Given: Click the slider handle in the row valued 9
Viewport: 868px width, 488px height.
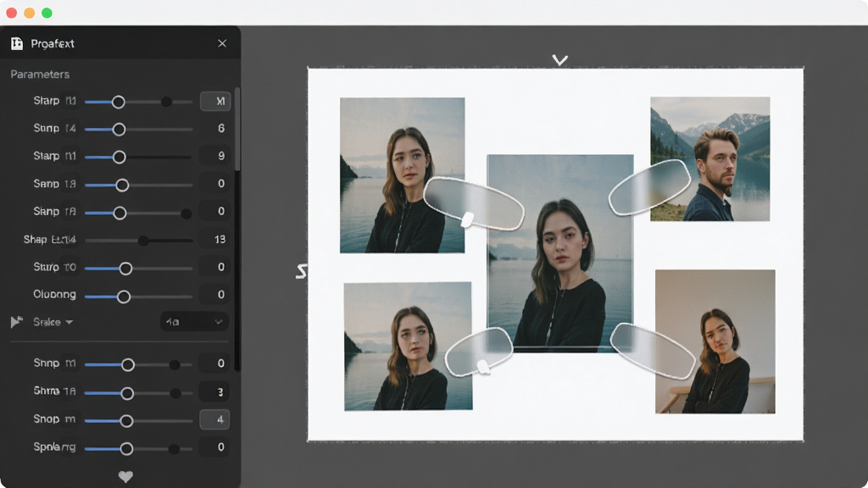Looking at the screenshot, I should pos(119,157).
